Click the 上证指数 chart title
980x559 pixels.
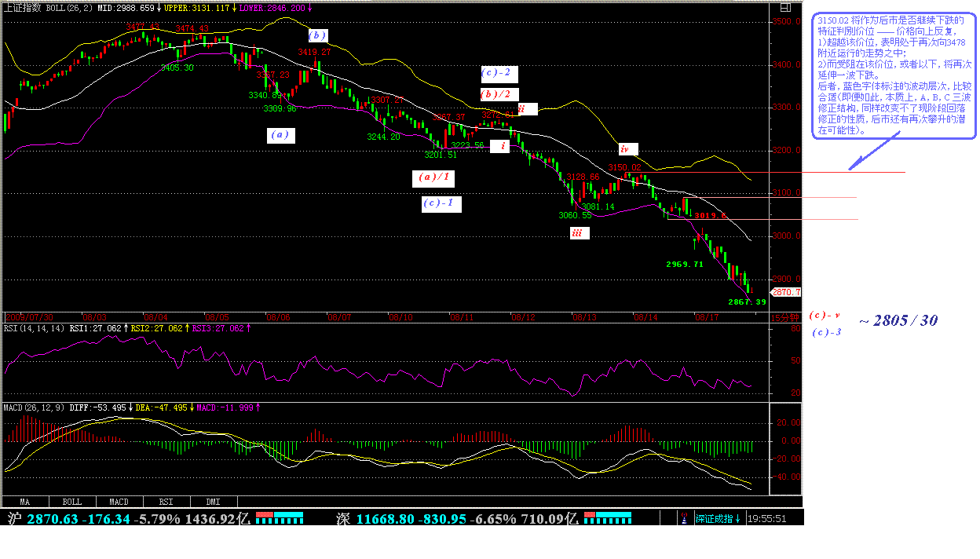tap(23, 7)
